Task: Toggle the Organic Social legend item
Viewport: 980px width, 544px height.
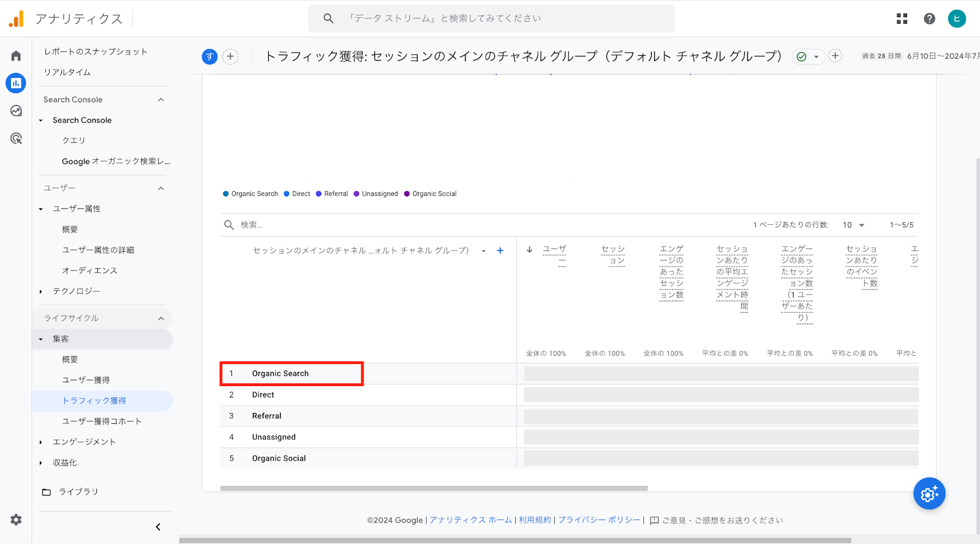Action: 431,194
